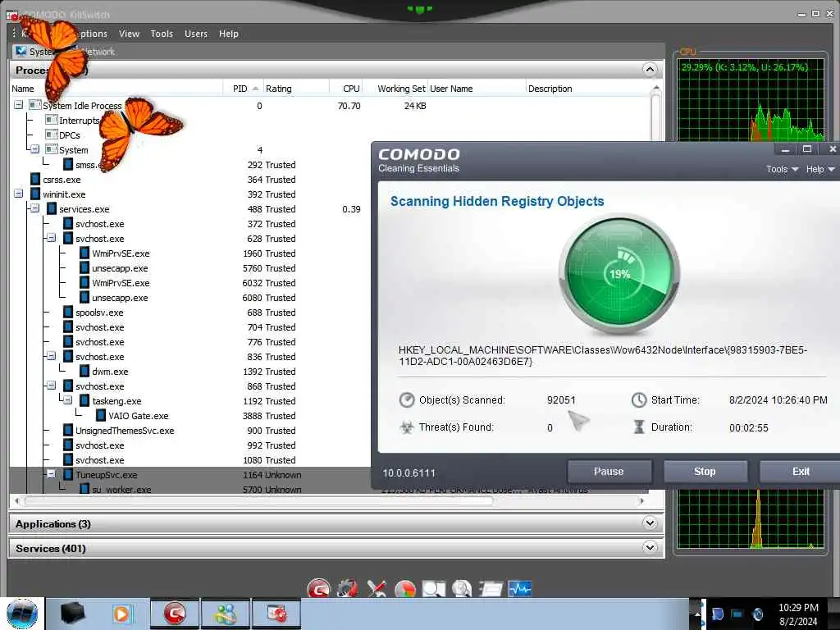Open the Windows Start orb
The width and height of the screenshot is (840, 630).
(22, 614)
